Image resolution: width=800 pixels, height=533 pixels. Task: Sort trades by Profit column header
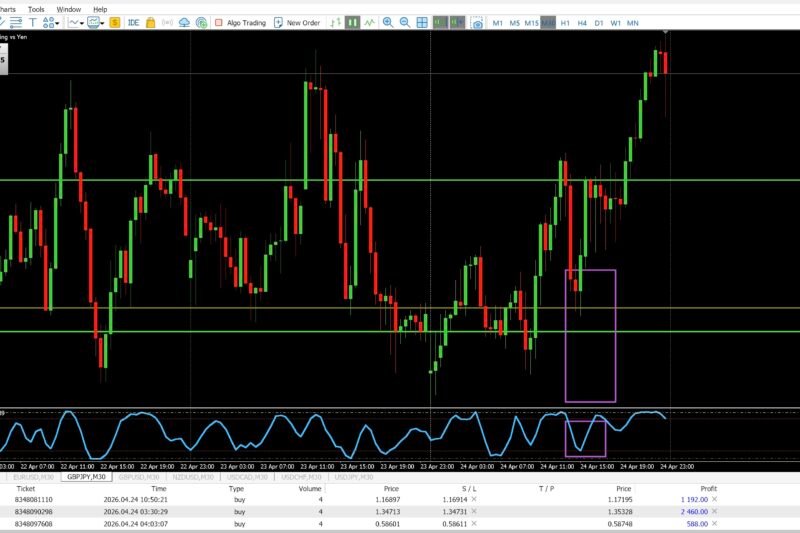click(x=708, y=489)
